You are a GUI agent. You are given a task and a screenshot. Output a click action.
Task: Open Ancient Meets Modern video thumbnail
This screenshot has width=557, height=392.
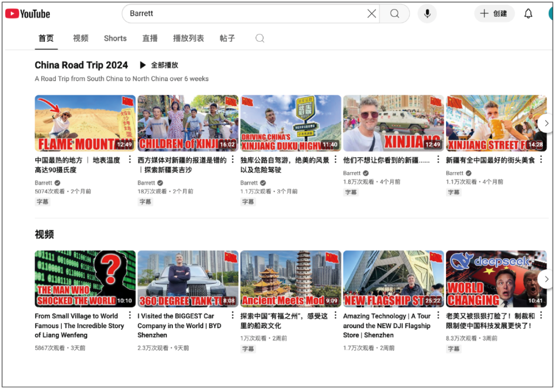coord(290,279)
